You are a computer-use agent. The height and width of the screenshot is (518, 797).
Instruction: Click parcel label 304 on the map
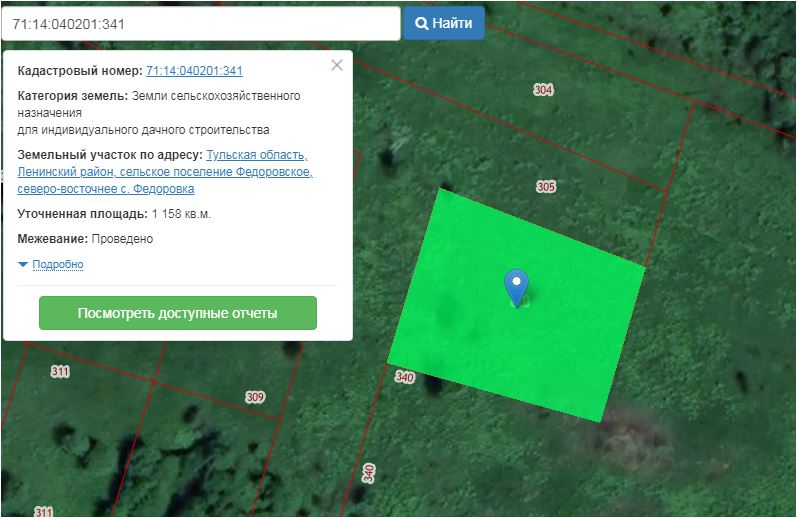click(543, 90)
